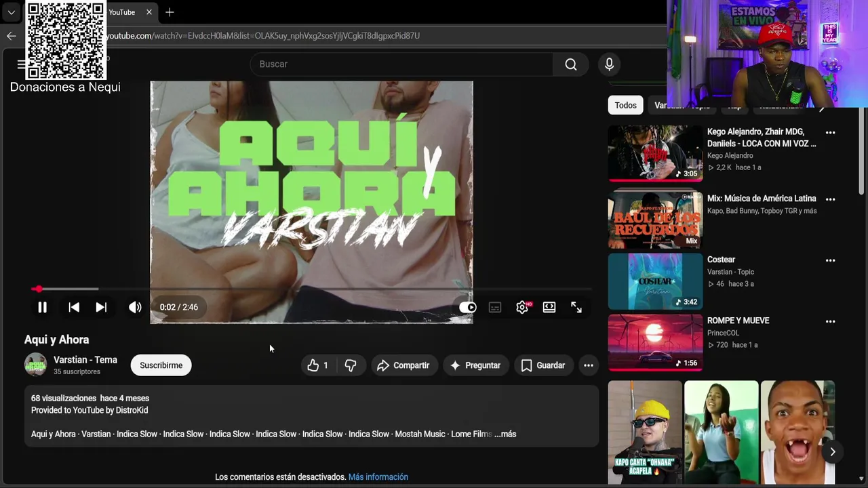Mute the video volume speaker icon
The width and height of the screenshot is (868, 488).
point(135,307)
